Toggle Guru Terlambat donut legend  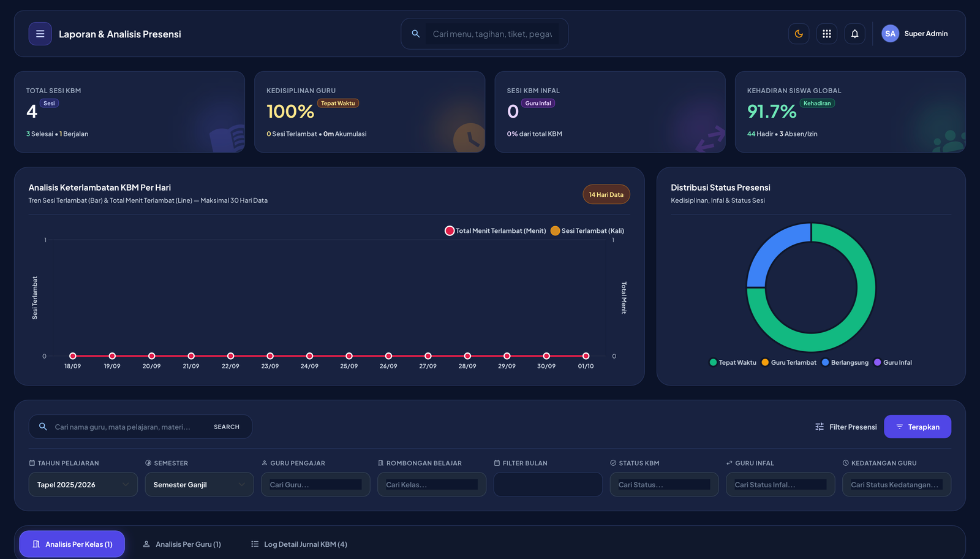[789, 362]
